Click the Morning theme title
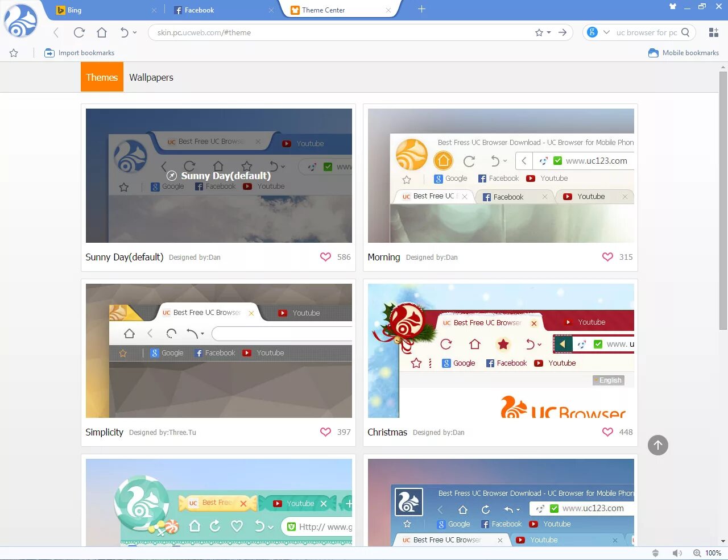 (384, 257)
